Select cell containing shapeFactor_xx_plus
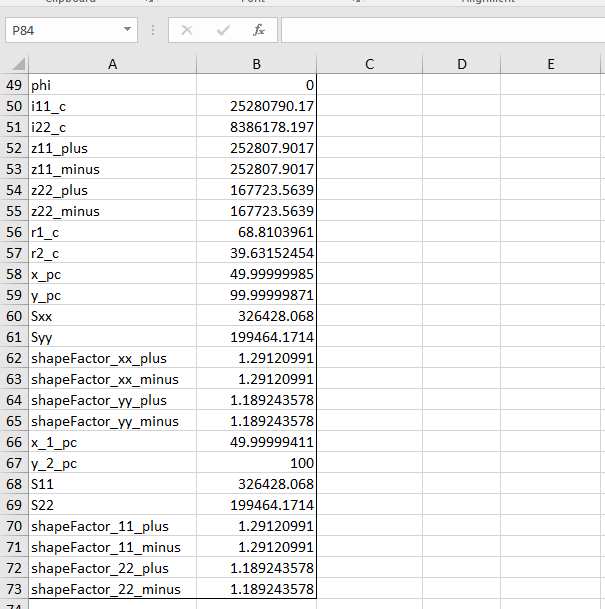The height and width of the screenshot is (609, 605). coord(112,358)
